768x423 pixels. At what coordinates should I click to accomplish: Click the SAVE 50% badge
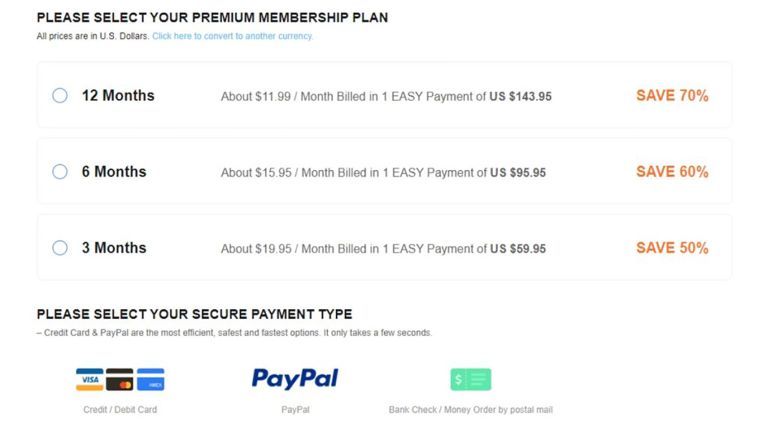click(672, 248)
